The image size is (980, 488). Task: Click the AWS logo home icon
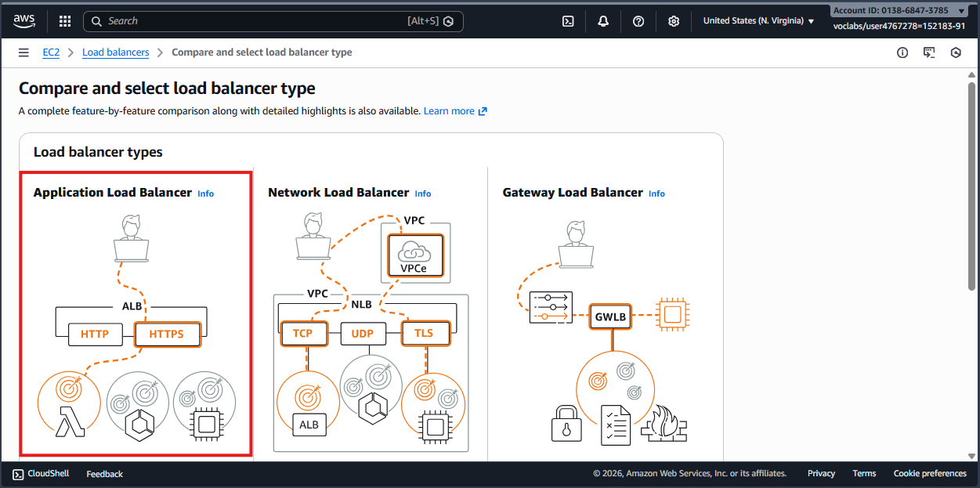click(24, 21)
